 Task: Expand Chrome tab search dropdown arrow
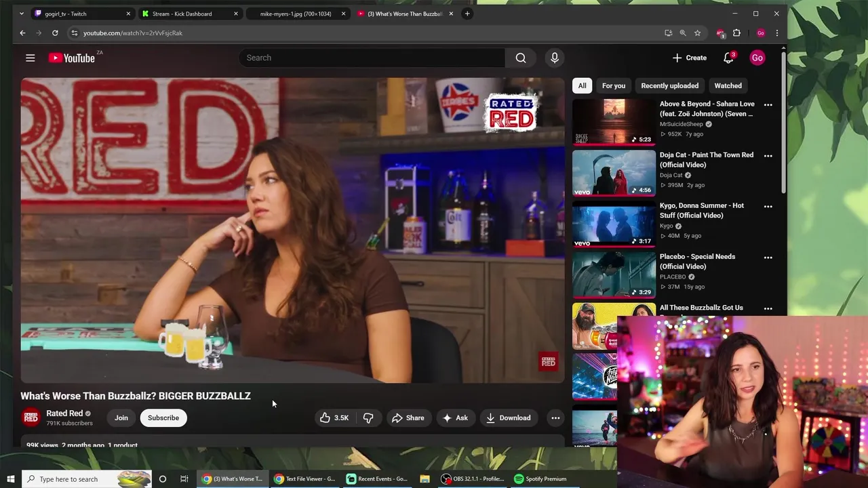point(22,14)
